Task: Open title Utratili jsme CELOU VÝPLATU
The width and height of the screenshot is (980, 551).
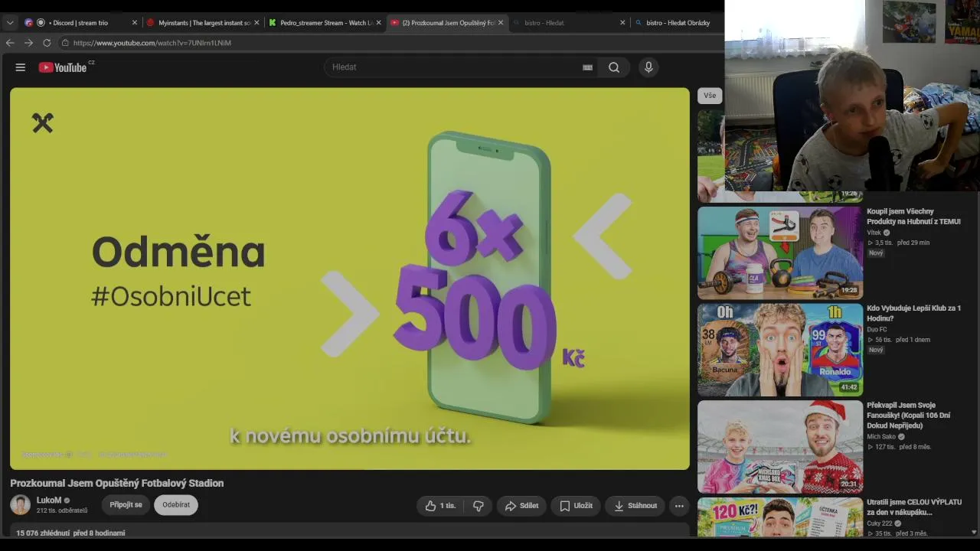Action: [x=914, y=507]
